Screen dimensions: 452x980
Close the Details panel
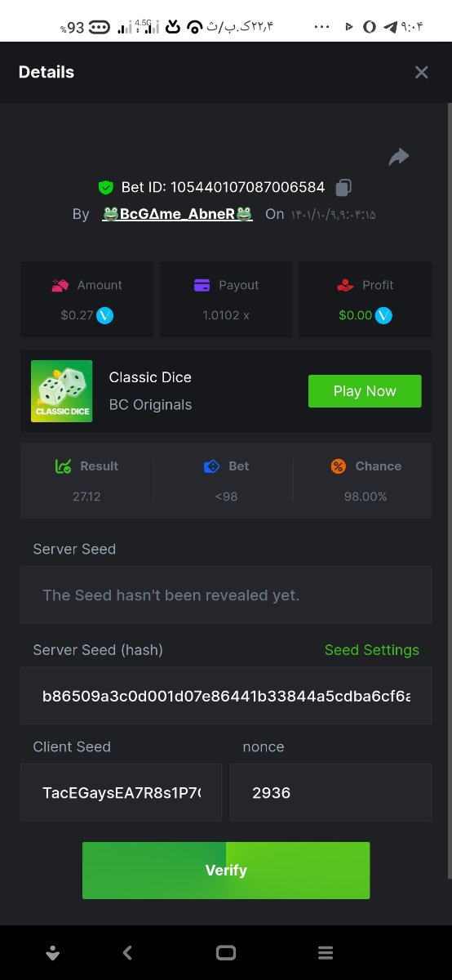click(x=421, y=73)
